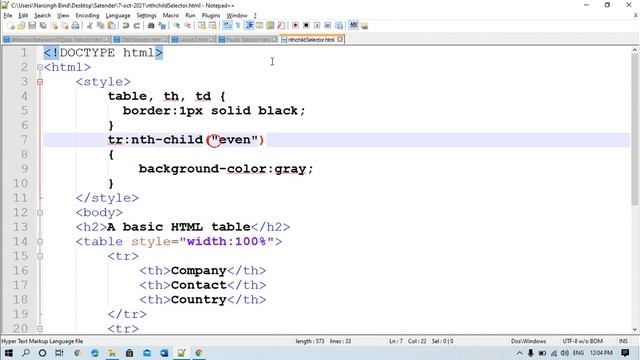Click the scrollbar up arrow
The height and width of the screenshot is (360, 640).
pos(634,50)
